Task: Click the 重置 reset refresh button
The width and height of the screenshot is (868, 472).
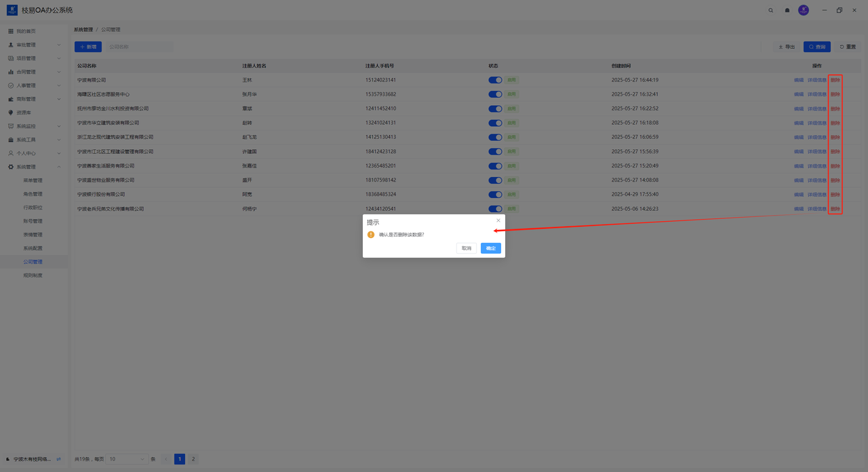Action: pyautogui.click(x=848, y=47)
